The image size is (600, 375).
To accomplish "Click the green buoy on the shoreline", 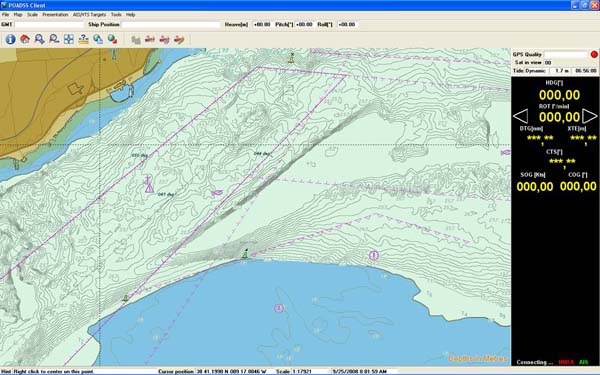I will pos(245,253).
